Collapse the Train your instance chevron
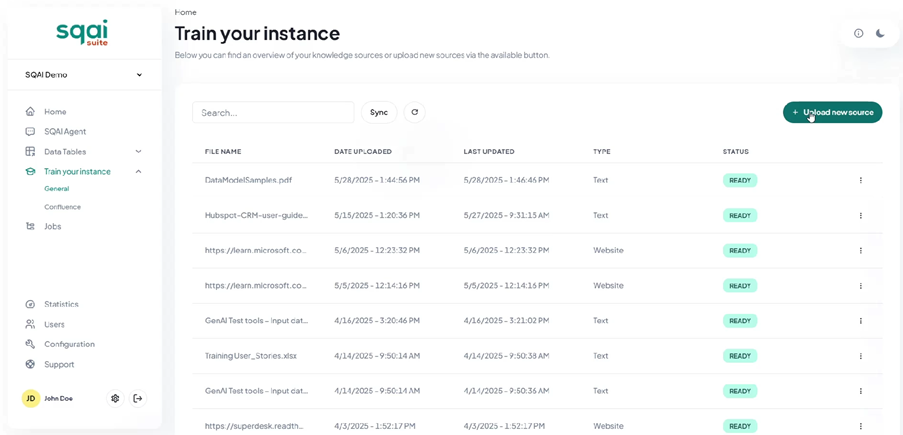 coord(138,172)
